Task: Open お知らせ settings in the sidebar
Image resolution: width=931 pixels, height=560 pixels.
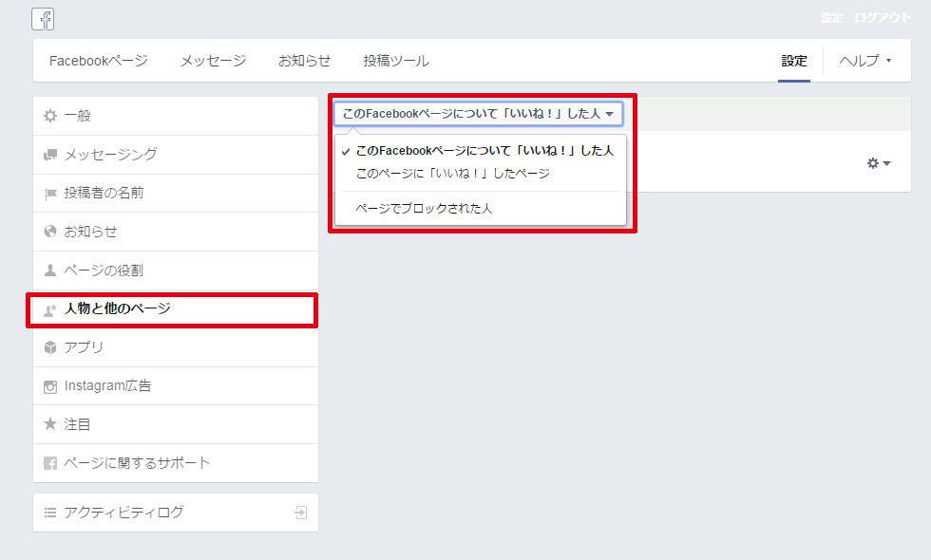Action: click(x=176, y=232)
